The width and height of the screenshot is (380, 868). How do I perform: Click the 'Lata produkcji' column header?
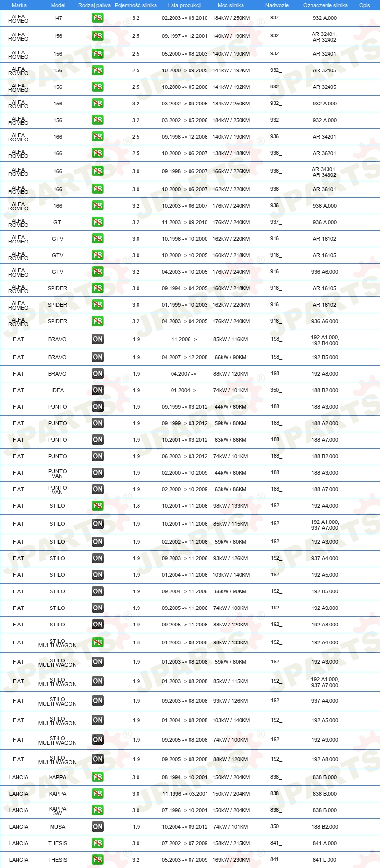[185, 5]
